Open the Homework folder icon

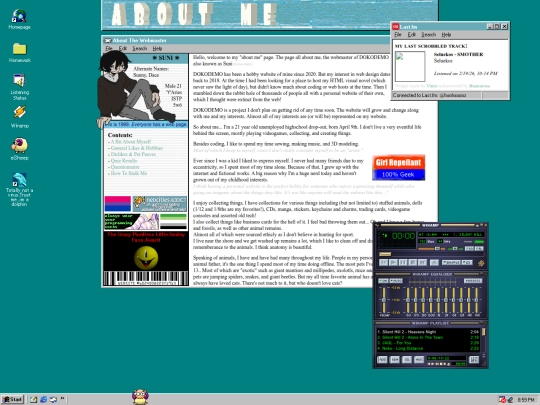tap(19, 52)
